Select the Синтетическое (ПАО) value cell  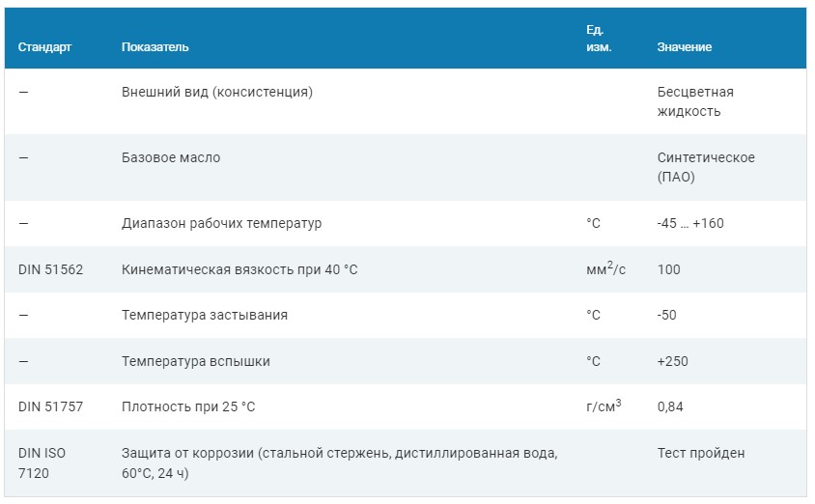click(706, 167)
